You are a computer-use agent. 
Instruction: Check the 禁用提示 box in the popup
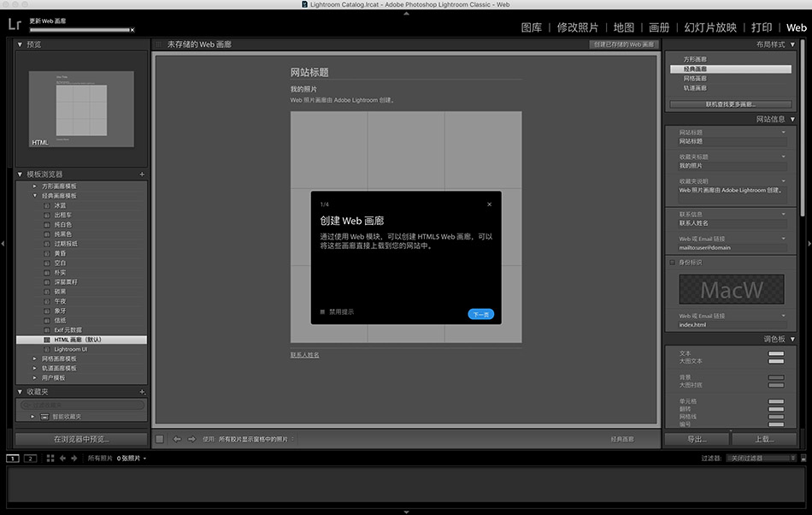tap(322, 312)
